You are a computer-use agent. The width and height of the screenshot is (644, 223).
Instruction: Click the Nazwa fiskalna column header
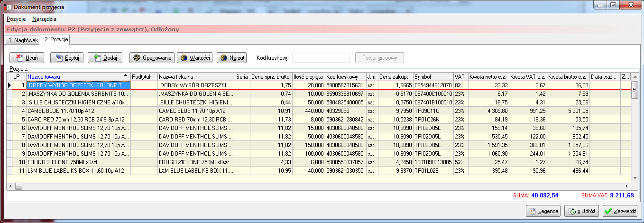pos(196,76)
